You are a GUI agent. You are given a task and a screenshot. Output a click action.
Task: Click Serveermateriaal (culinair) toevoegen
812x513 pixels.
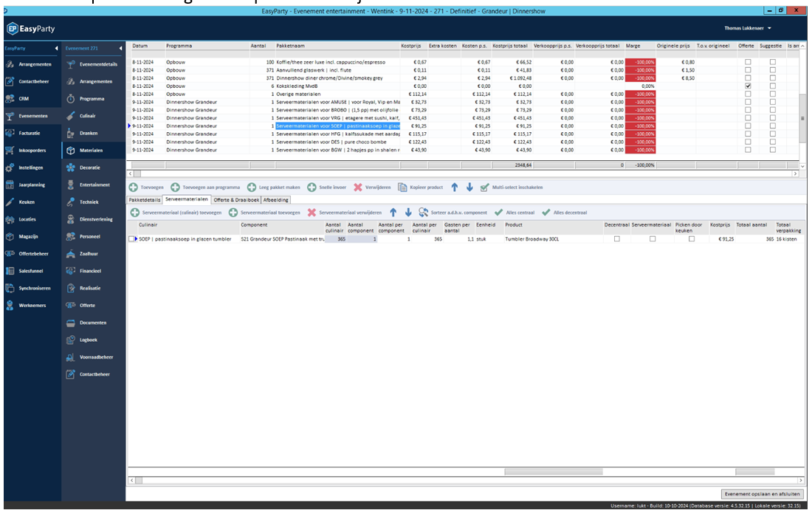[176, 213]
